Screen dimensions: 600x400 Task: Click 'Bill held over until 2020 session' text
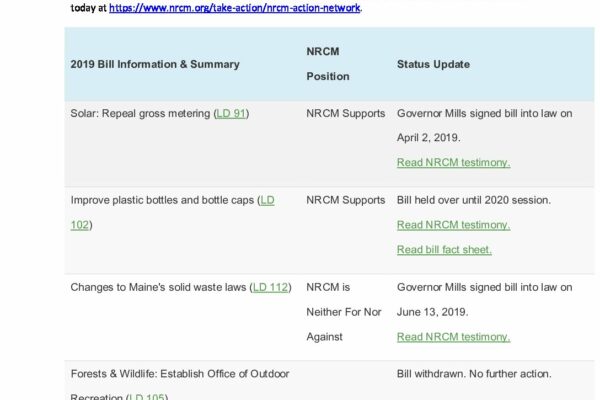[473, 200]
